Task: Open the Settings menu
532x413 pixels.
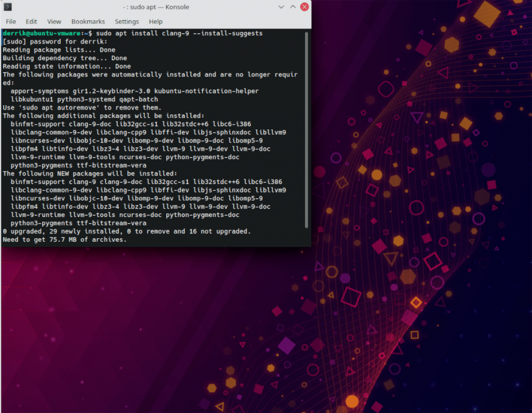Action: [127, 21]
